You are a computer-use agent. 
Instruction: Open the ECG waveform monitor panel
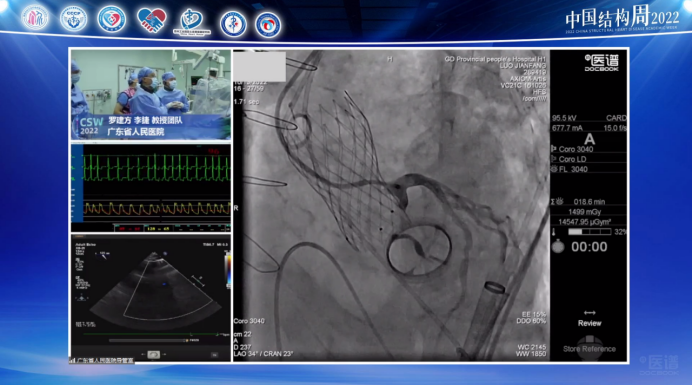[x=151, y=188]
